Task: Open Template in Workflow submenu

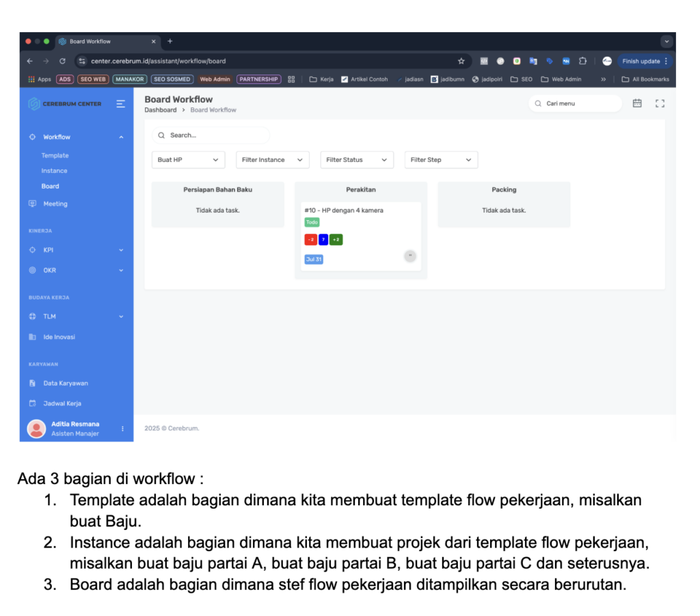Action: (55, 155)
